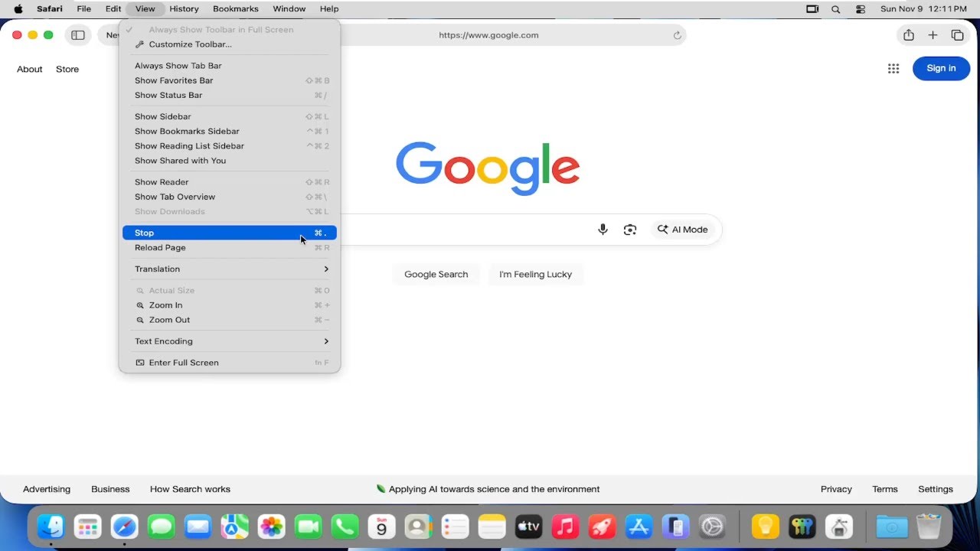Image resolution: width=980 pixels, height=551 pixels.
Task: Open the Bookmarks menu
Action: point(237,9)
